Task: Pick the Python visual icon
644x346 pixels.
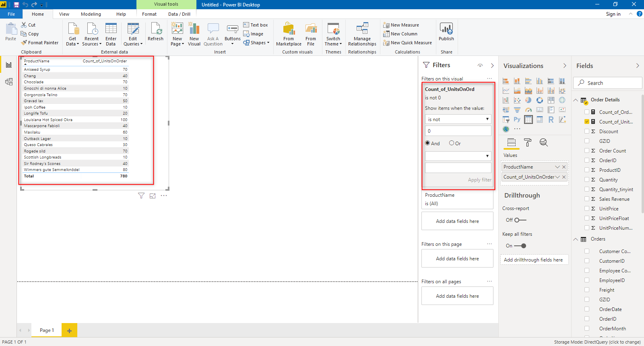Action: point(517,119)
